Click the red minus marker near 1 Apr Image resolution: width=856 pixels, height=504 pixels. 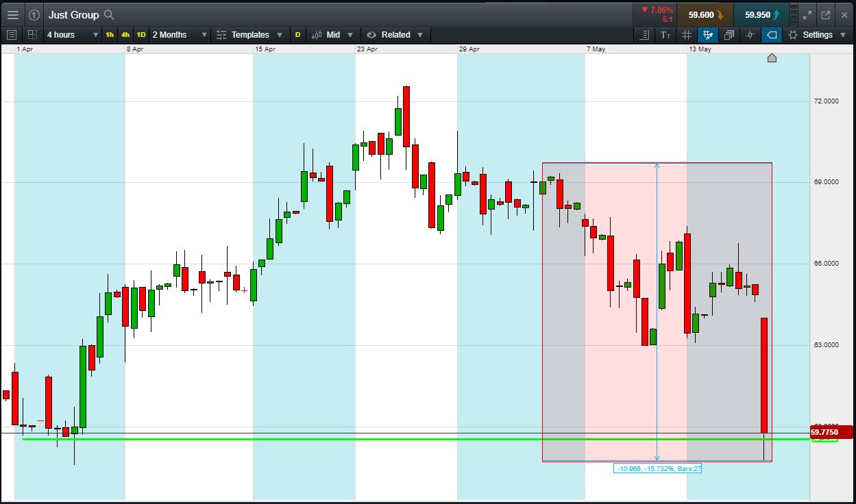[x=40, y=420]
